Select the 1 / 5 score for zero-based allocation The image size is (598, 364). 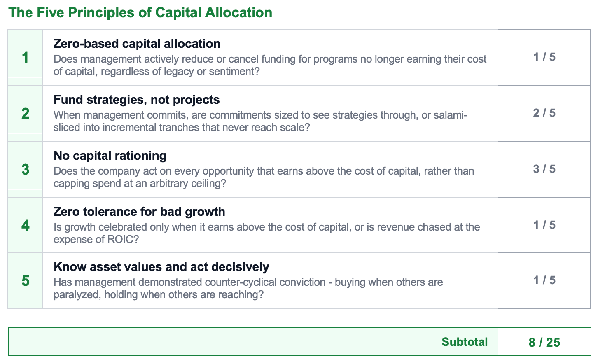point(544,57)
